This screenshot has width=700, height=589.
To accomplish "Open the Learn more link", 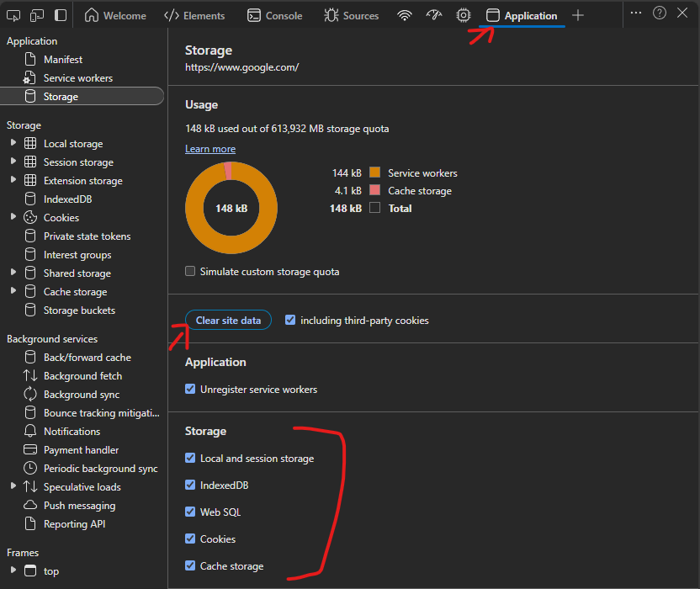I will [210, 149].
